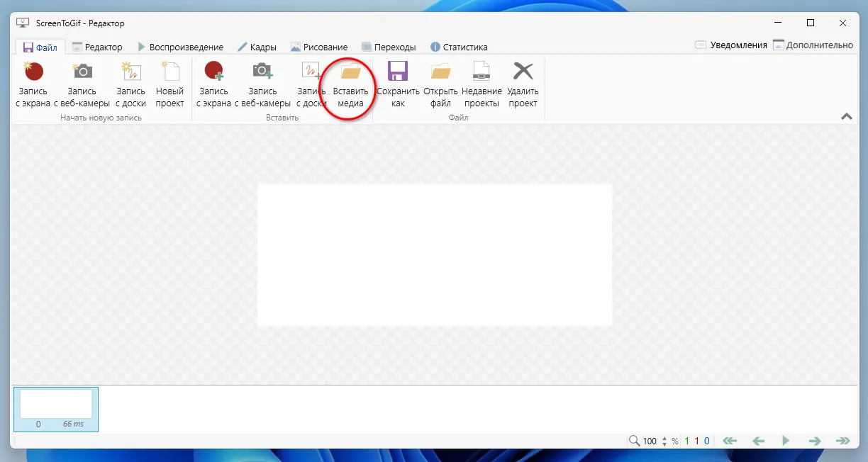Screen dimensions: 868x462
Task: Open the Дополнительно options
Action: tap(819, 44)
